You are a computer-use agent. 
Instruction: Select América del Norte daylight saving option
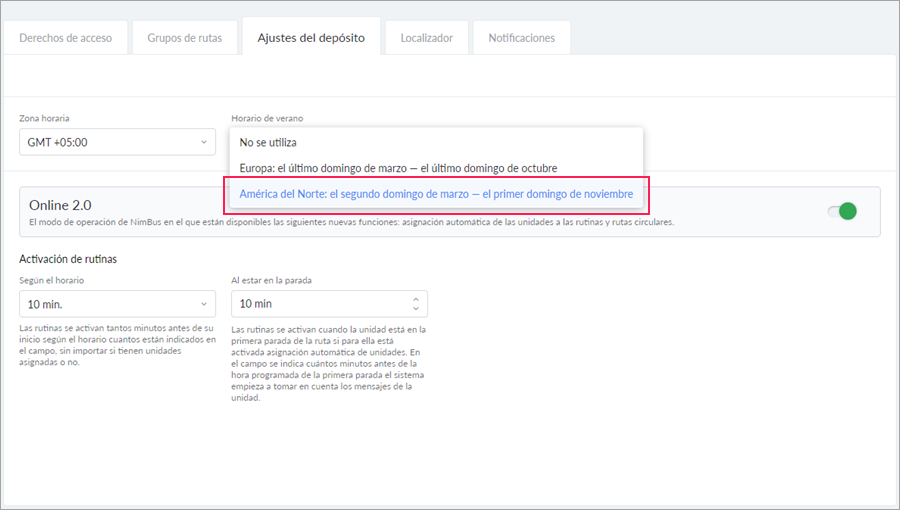[x=436, y=194]
